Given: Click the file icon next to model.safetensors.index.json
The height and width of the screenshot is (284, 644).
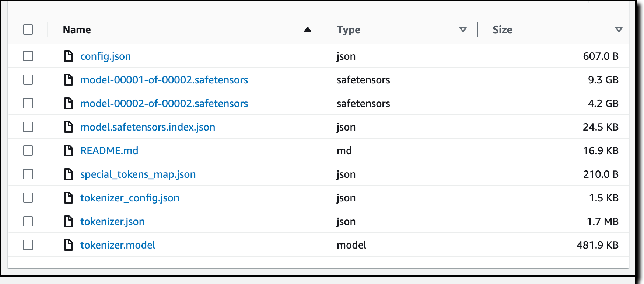Looking at the screenshot, I should click(x=69, y=127).
